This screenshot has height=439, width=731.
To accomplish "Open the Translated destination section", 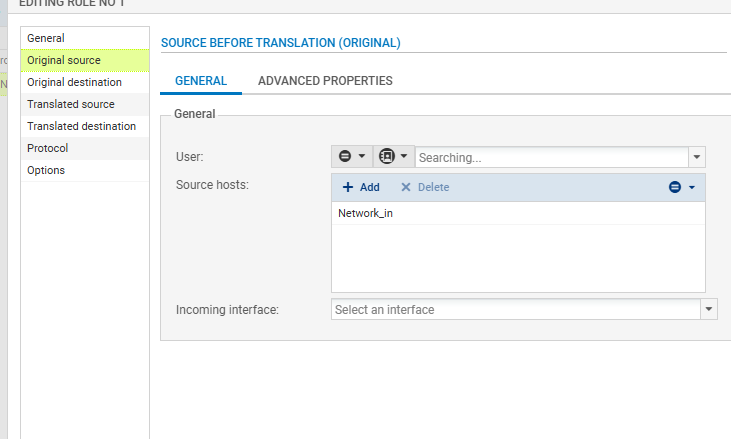I will [81, 126].
